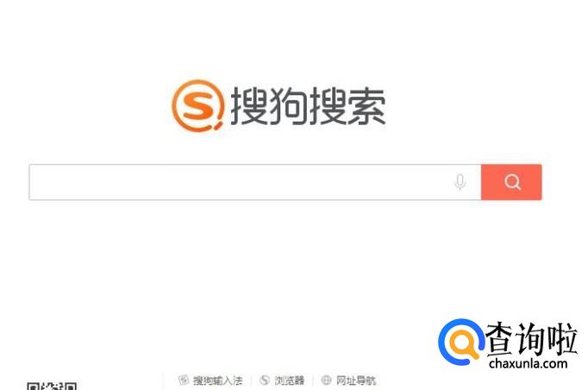588x390 pixels.
Task: Click the blue chaxunla magnifier logo icon
Action: pyautogui.click(x=461, y=342)
